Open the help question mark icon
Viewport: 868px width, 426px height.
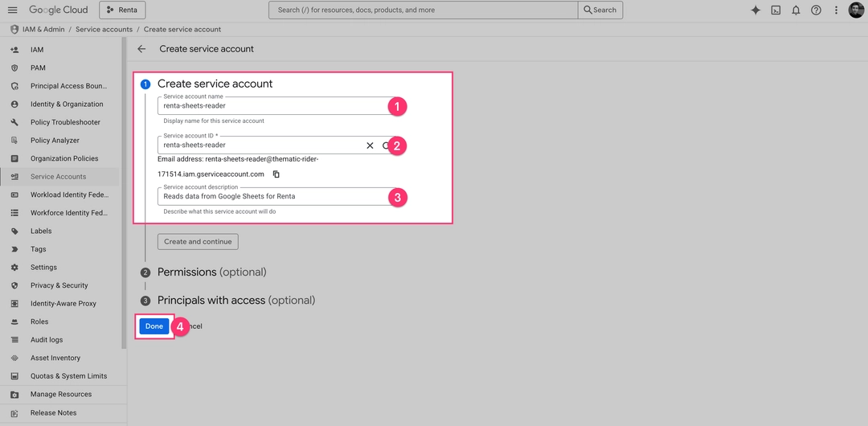click(x=817, y=10)
